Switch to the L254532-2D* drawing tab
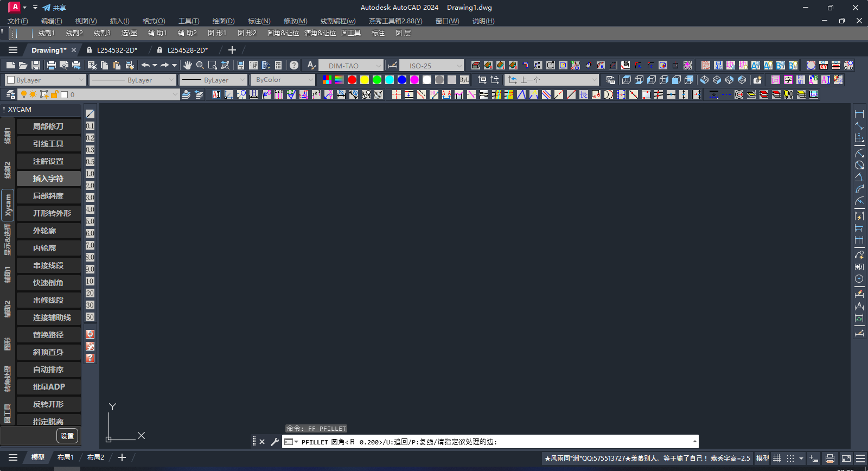 pyautogui.click(x=117, y=50)
